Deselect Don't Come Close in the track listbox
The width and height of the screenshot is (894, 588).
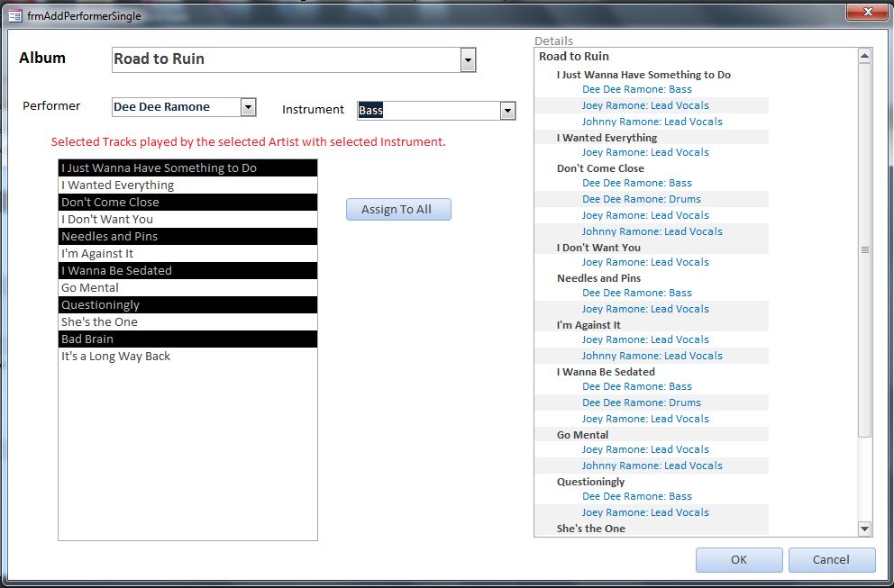[187, 203]
